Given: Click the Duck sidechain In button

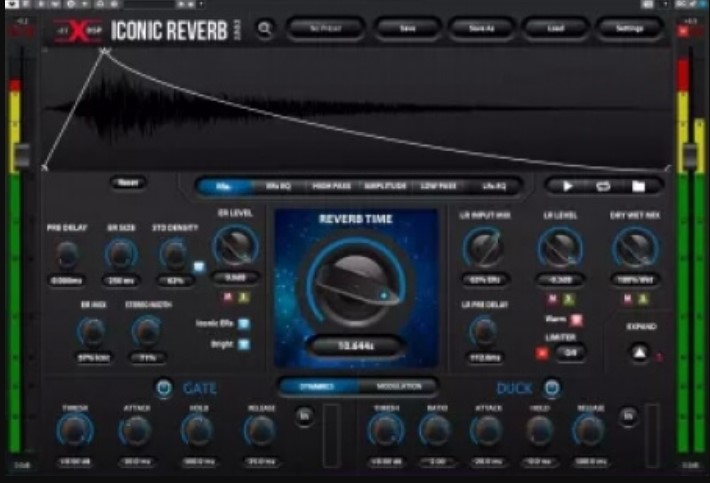Looking at the screenshot, I should pyautogui.click(x=628, y=416).
